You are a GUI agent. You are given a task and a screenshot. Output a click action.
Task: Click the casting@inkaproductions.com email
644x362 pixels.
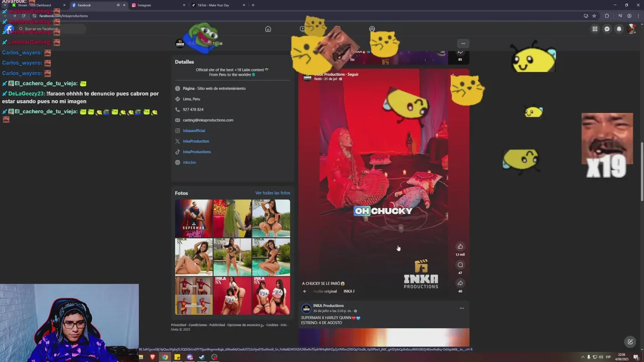click(208, 120)
